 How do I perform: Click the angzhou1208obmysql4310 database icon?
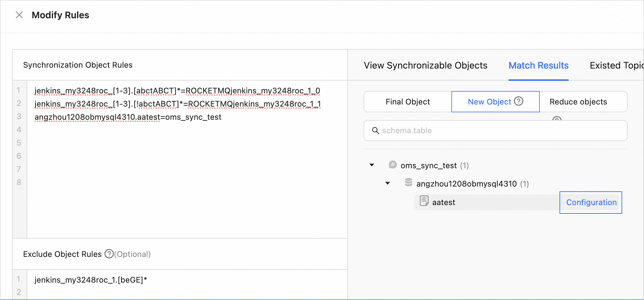click(409, 182)
